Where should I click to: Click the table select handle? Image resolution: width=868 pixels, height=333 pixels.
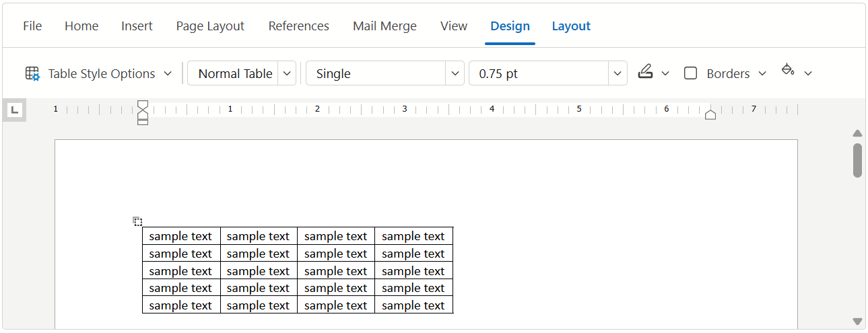(x=137, y=221)
